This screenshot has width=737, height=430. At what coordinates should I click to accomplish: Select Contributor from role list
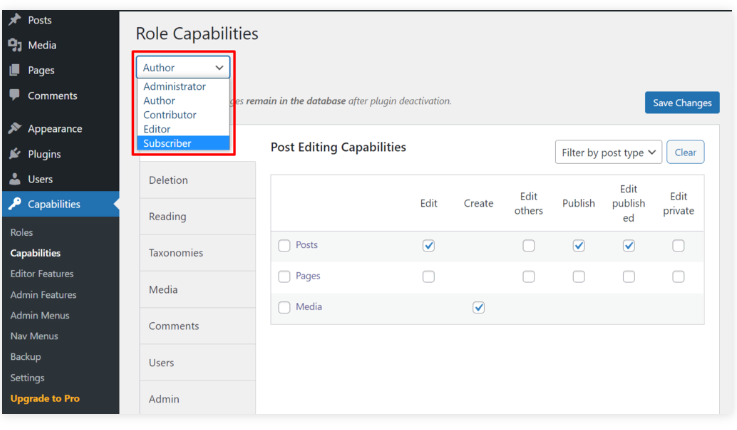pos(183,115)
